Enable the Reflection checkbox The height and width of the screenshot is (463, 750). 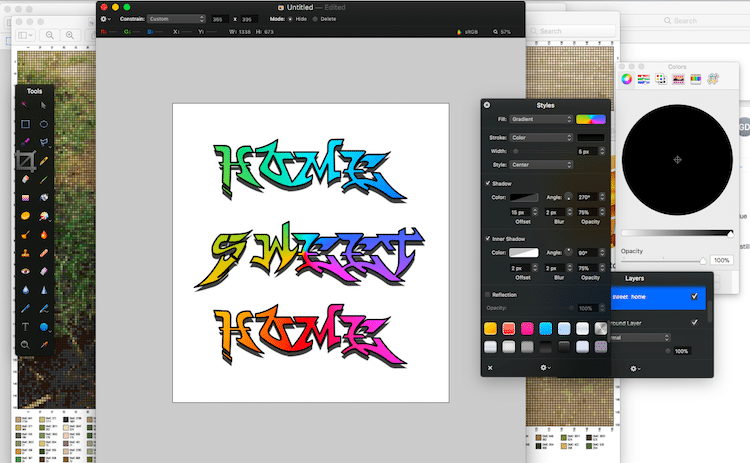pos(488,295)
